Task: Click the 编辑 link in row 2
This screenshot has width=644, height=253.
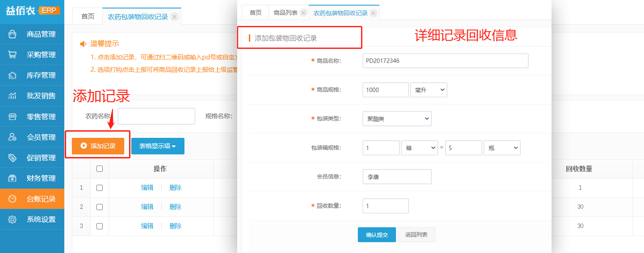Action: point(147,207)
